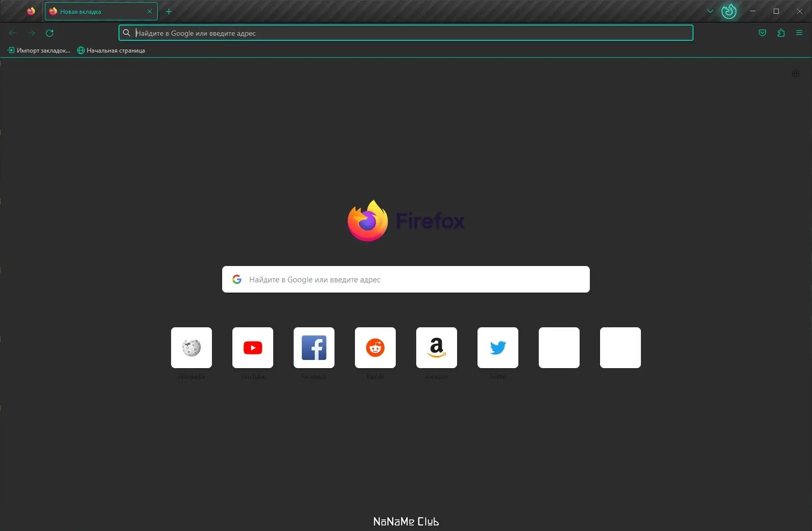Open the Facebook shortcut tile
This screenshot has width=812, height=531.
[314, 348]
